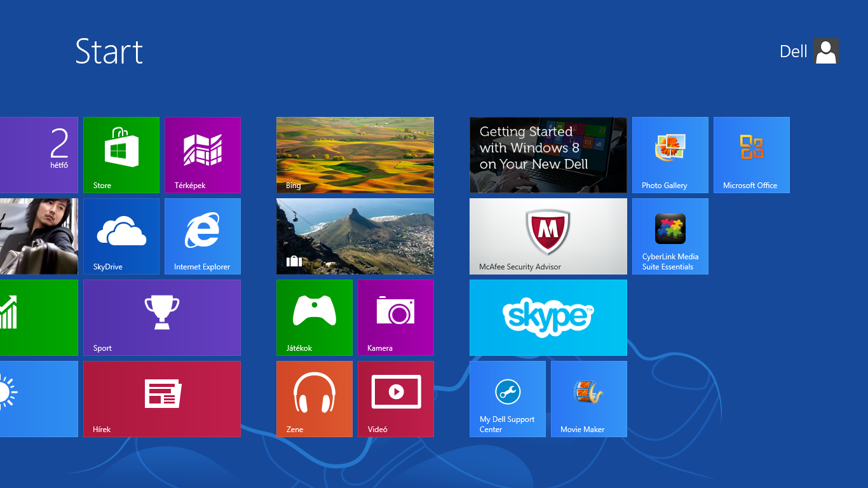
Task: Open the weather tile with sun icon
Action: pos(39,399)
